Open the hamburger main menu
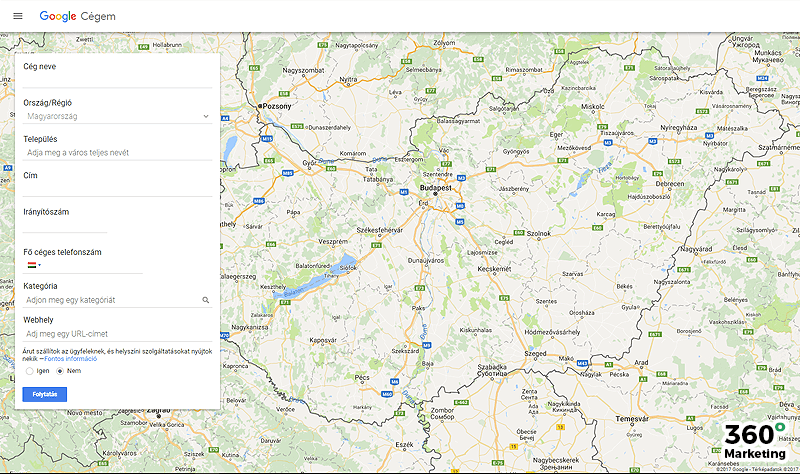 point(18,16)
